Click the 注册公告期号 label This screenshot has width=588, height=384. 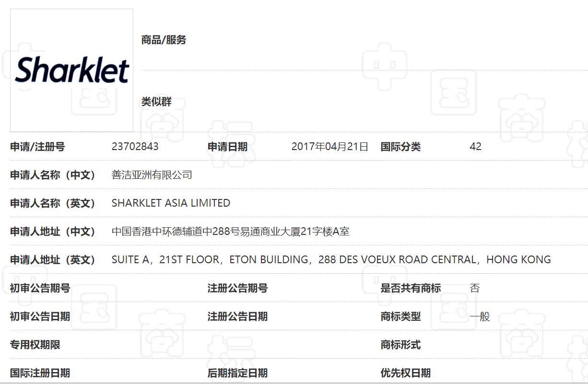(x=238, y=288)
